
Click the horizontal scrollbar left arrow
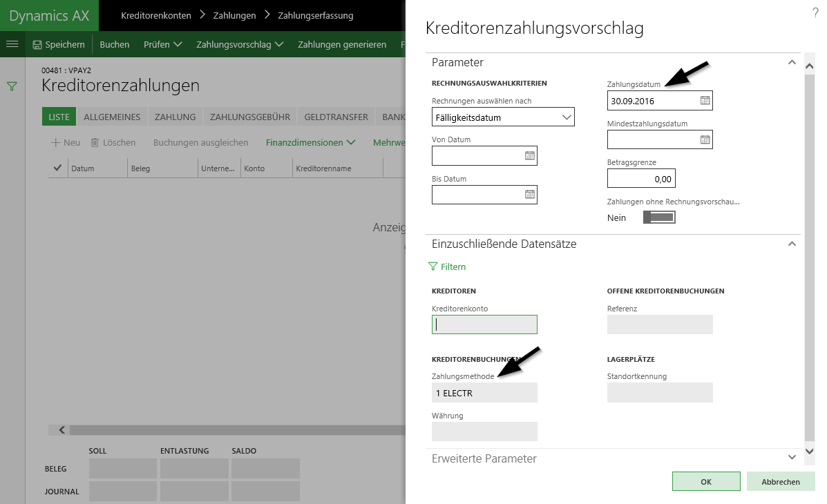pyautogui.click(x=62, y=430)
